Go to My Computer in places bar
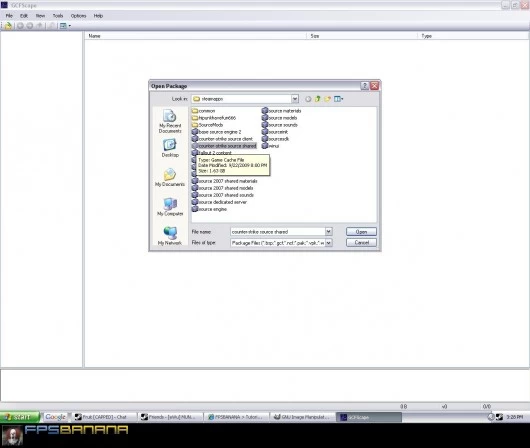The image size is (530, 448). [x=170, y=207]
